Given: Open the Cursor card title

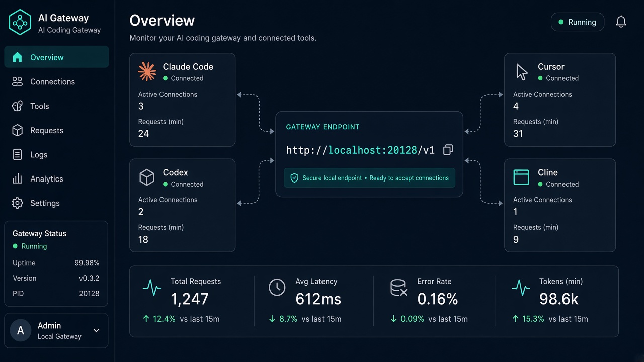Looking at the screenshot, I should [x=551, y=67].
